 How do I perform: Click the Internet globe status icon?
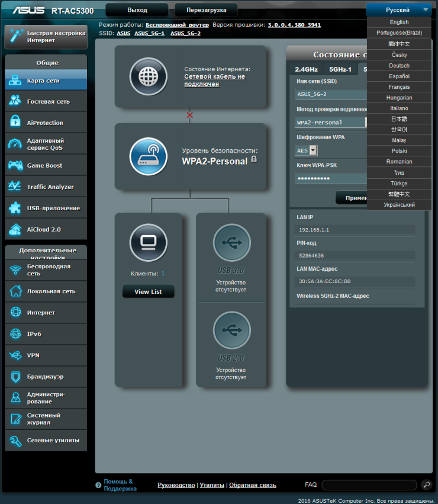click(x=149, y=76)
